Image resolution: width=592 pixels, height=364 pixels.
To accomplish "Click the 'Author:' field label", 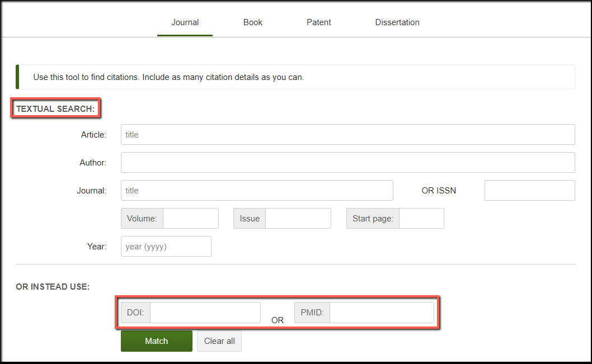I will pos(93,163).
